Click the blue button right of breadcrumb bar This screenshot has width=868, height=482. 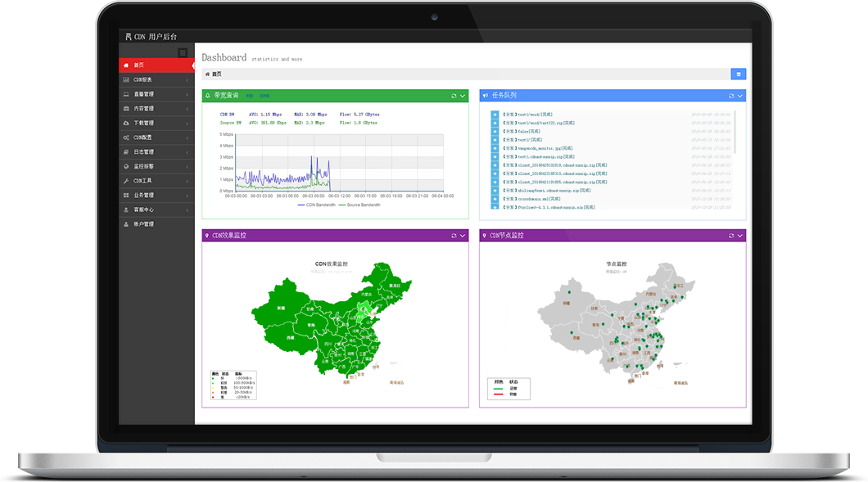pos(738,74)
